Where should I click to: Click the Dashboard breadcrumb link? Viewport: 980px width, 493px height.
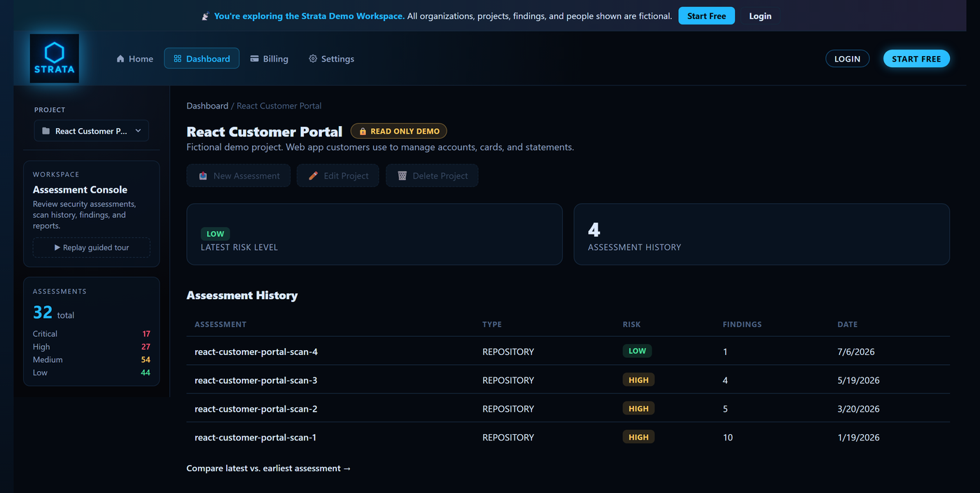[207, 106]
